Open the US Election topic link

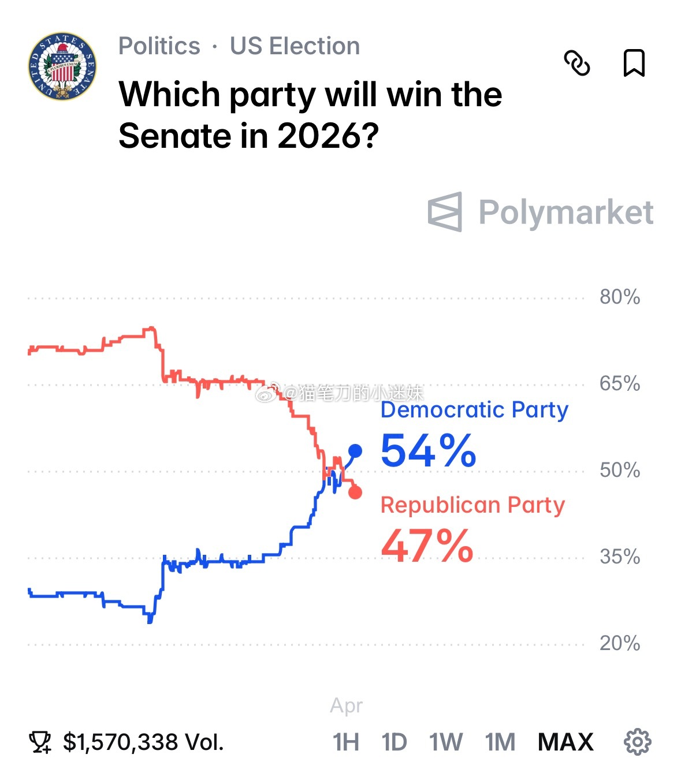[x=295, y=46]
